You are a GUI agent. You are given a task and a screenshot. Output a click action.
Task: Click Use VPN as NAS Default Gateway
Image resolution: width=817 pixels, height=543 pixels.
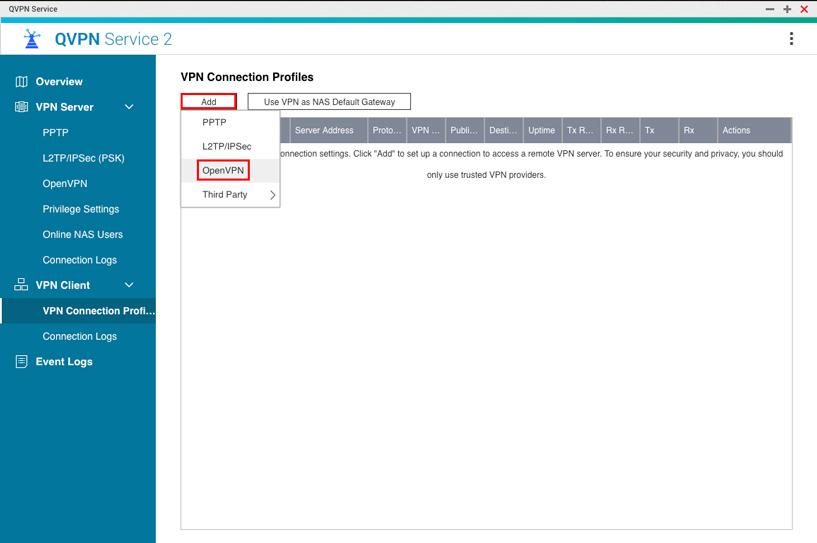click(329, 102)
